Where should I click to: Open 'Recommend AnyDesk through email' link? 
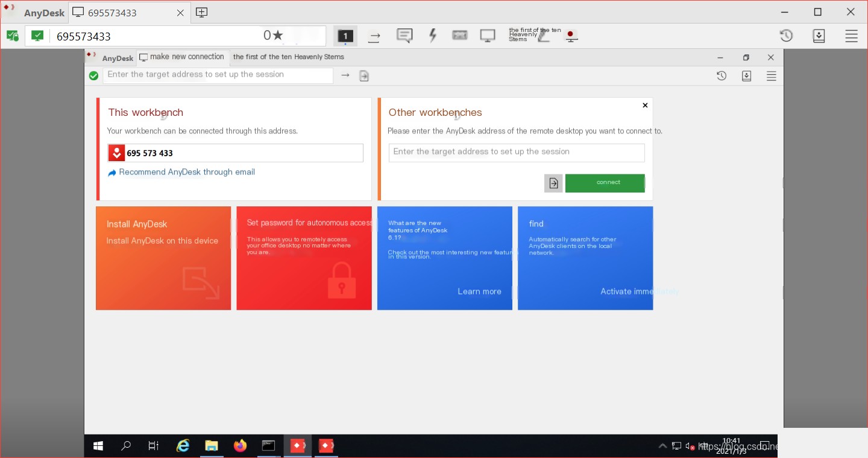[x=181, y=172]
